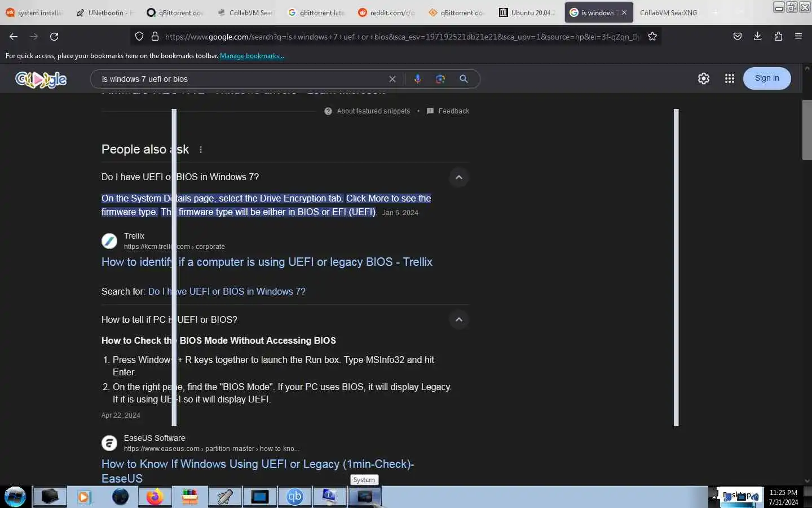This screenshot has width=812, height=508.
Task: Click the browser address bar URL
Action: point(403,37)
